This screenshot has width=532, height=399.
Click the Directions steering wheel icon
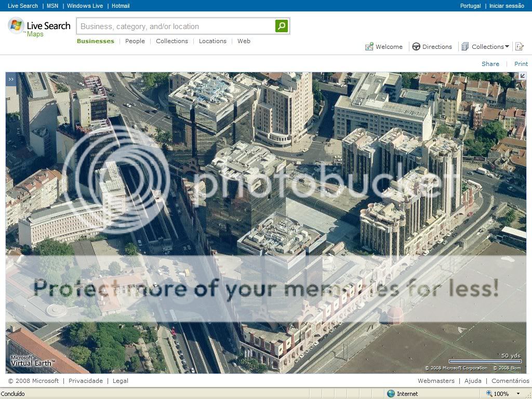point(416,47)
